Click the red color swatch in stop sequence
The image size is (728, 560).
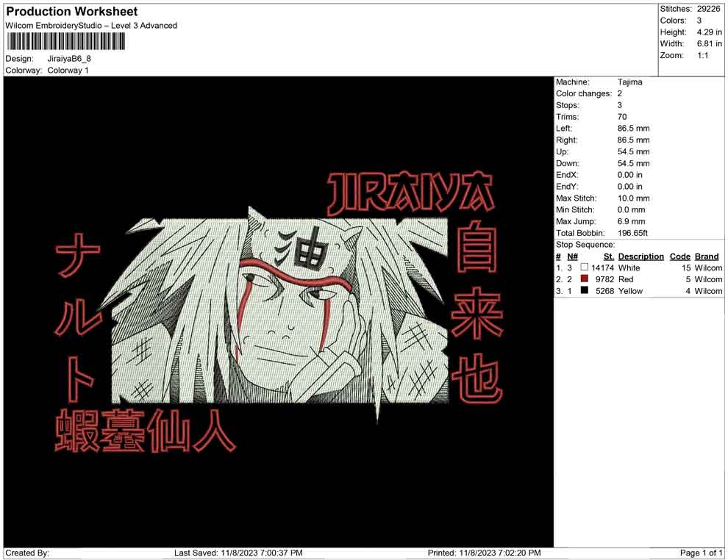pyautogui.click(x=585, y=279)
